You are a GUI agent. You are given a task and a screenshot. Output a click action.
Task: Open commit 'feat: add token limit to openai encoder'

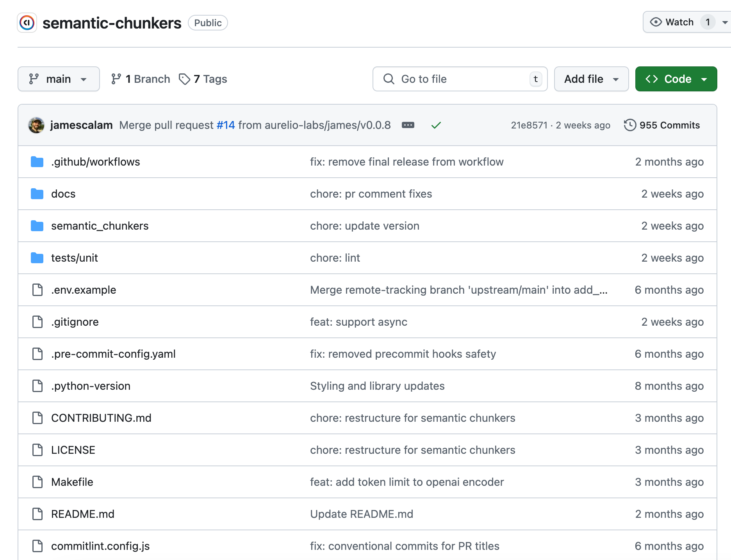tap(407, 482)
